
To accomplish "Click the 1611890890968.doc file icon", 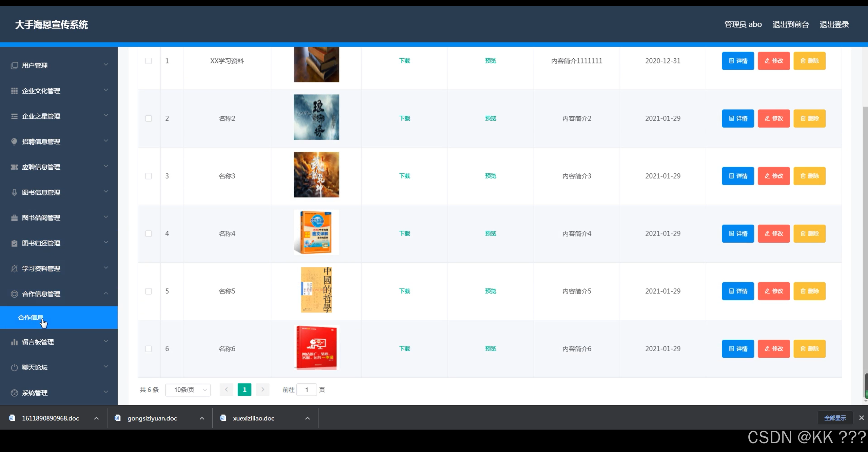I will click(x=12, y=418).
